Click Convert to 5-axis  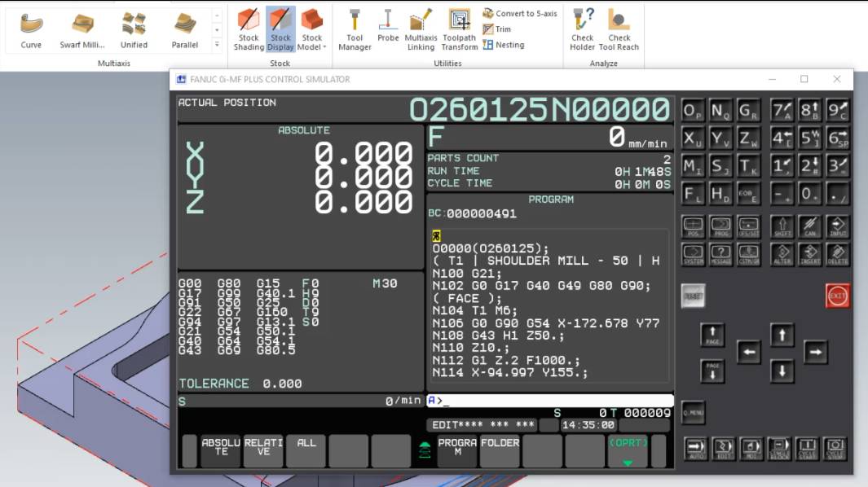(520, 13)
